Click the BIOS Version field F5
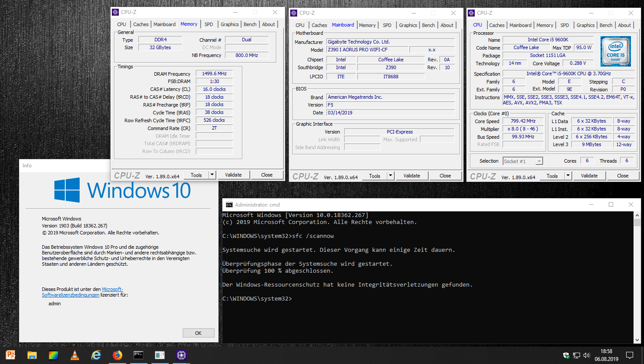The width and height of the screenshot is (644, 364). (x=390, y=105)
